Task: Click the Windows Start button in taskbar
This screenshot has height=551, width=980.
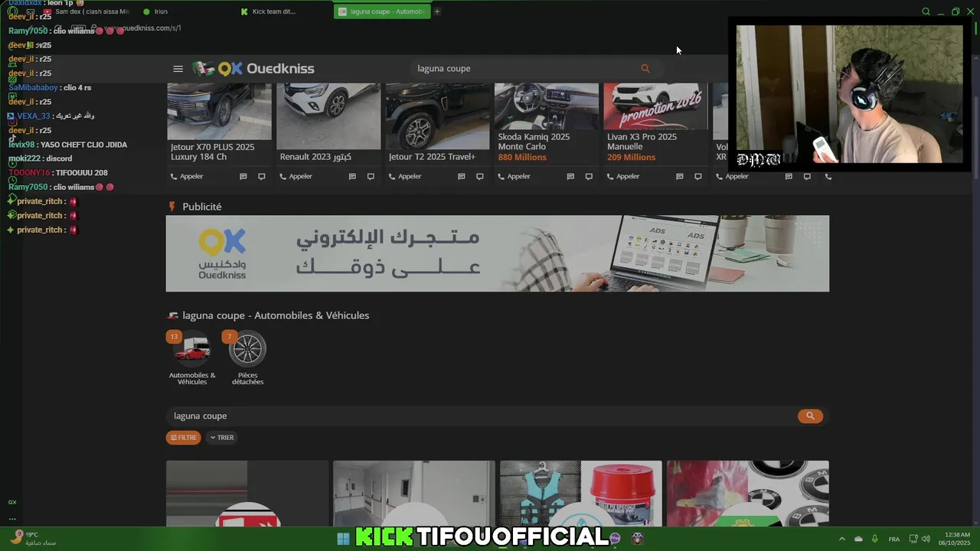Action: pos(343,539)
